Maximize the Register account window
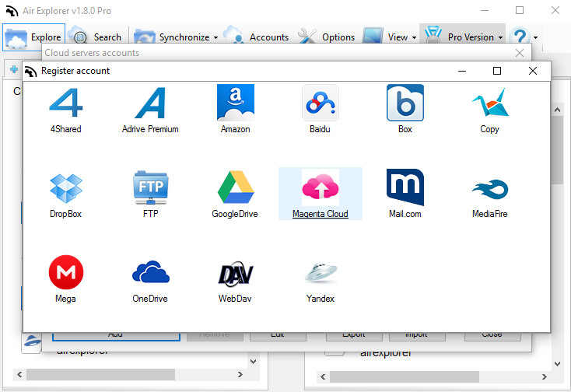 tap(497, 71)
